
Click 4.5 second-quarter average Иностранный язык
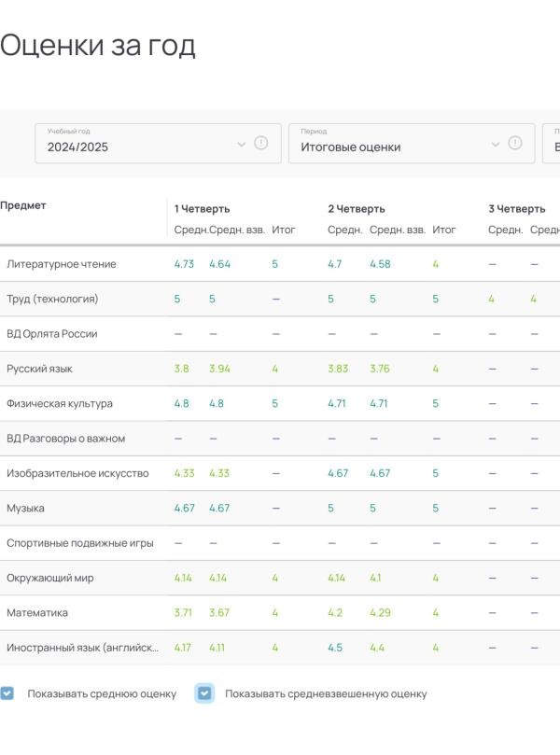(x=335, y=648)
